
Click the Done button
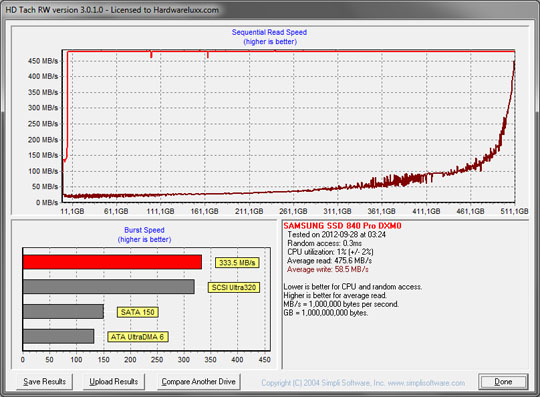(x=503, y=382)
